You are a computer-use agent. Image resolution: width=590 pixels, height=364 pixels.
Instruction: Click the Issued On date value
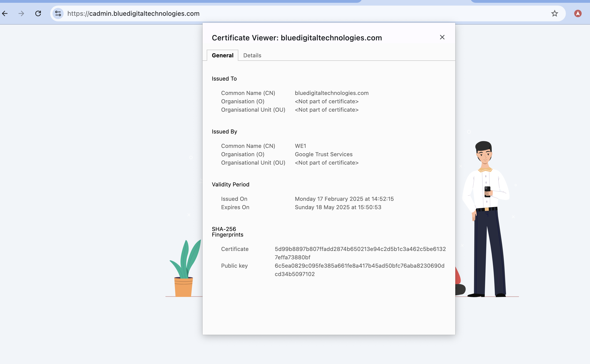tap(344, 199)
